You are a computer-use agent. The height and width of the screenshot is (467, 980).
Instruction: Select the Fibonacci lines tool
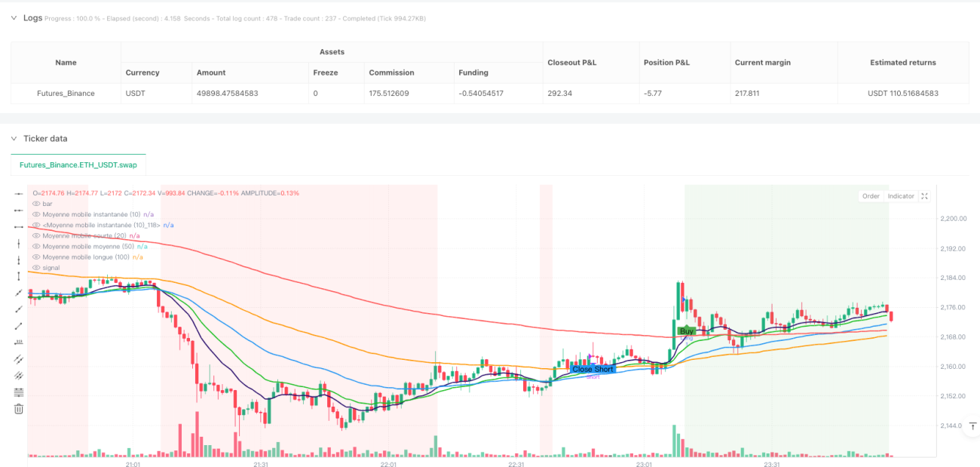tap(19, 392)
